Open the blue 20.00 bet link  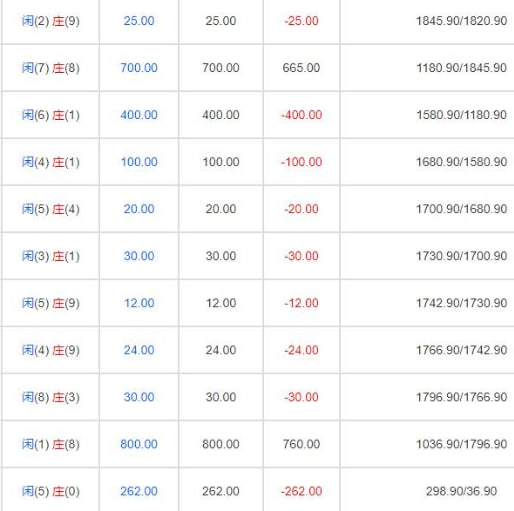139,209
